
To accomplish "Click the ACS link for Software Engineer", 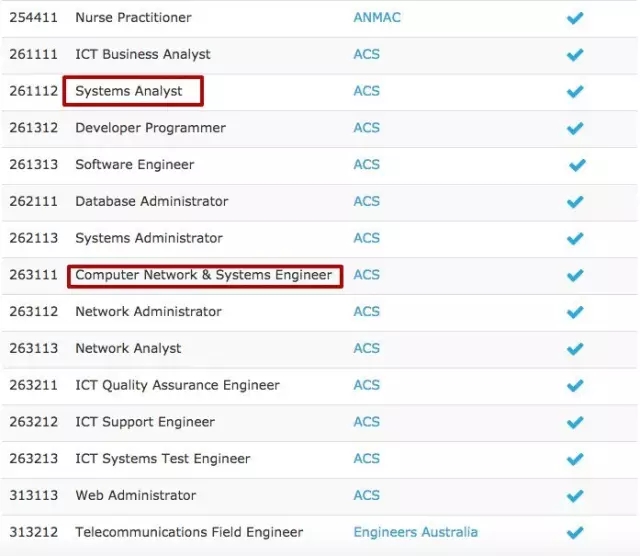I will coord(367,165).
